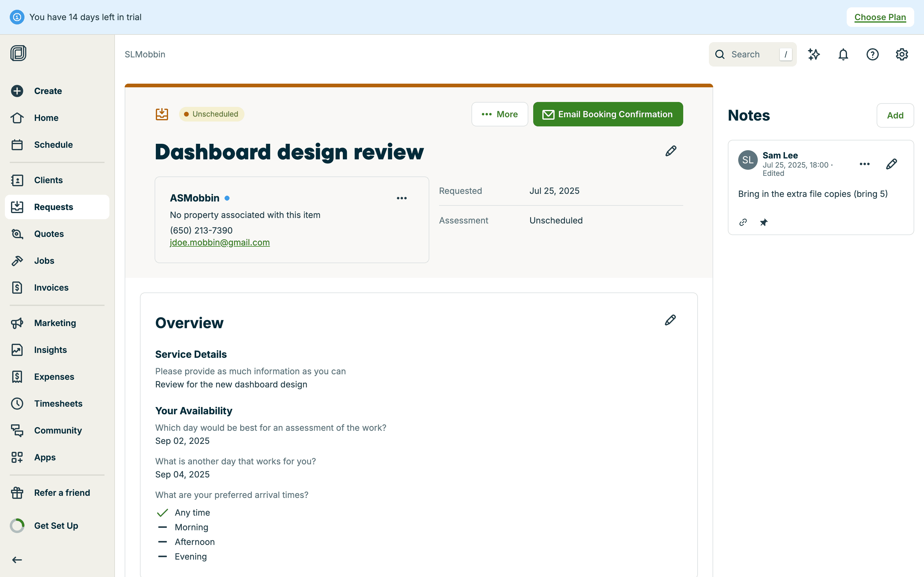Copy link to Sam Lee's note

[x=743, y=222]
